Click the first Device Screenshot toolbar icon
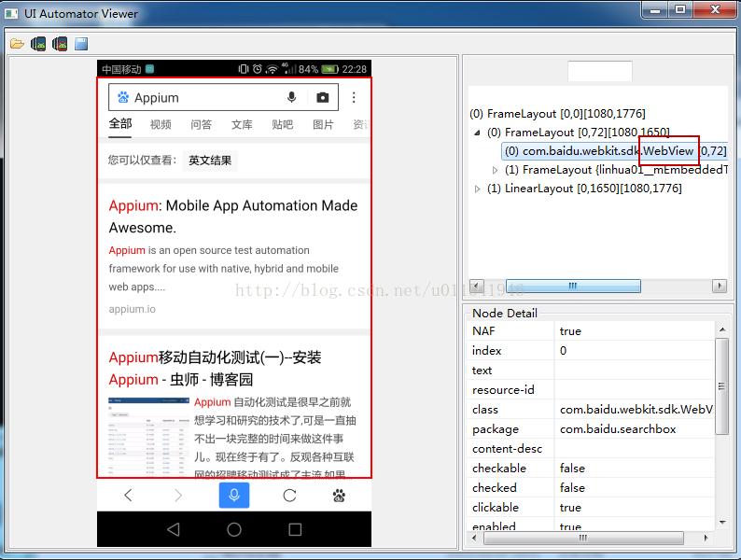 [38, 44]
